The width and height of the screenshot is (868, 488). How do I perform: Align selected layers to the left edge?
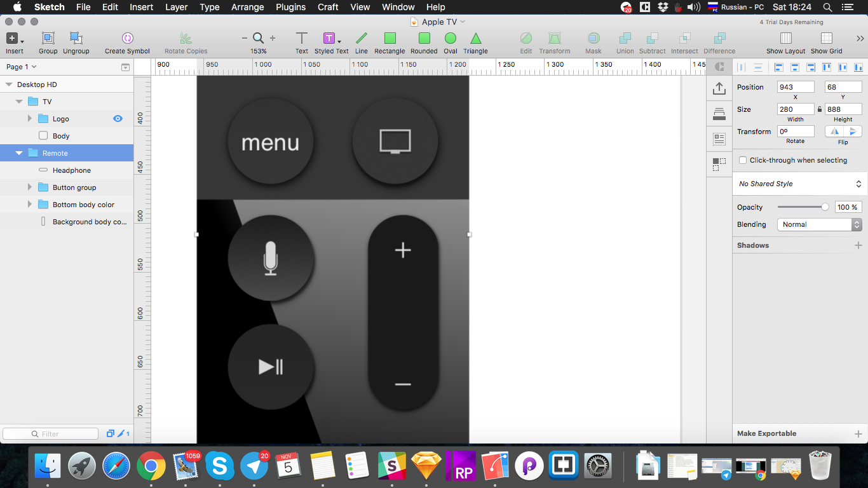click(x=778, y=67)
